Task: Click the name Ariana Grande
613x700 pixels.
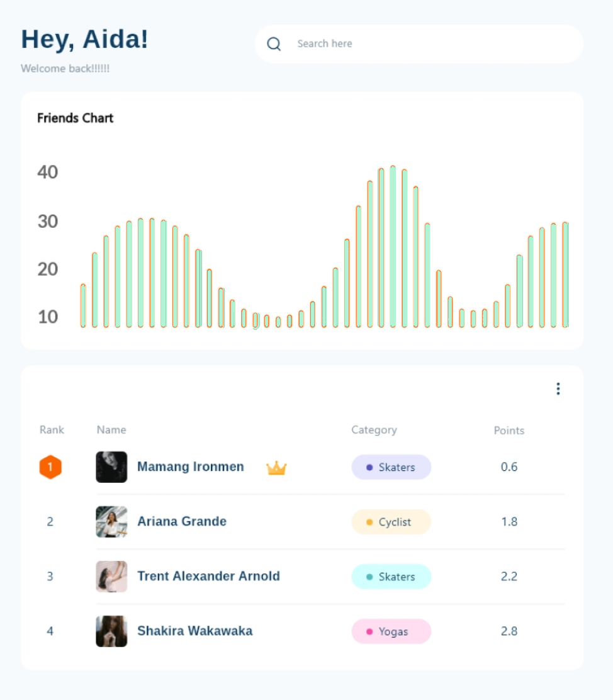Action: click(182, 522)
